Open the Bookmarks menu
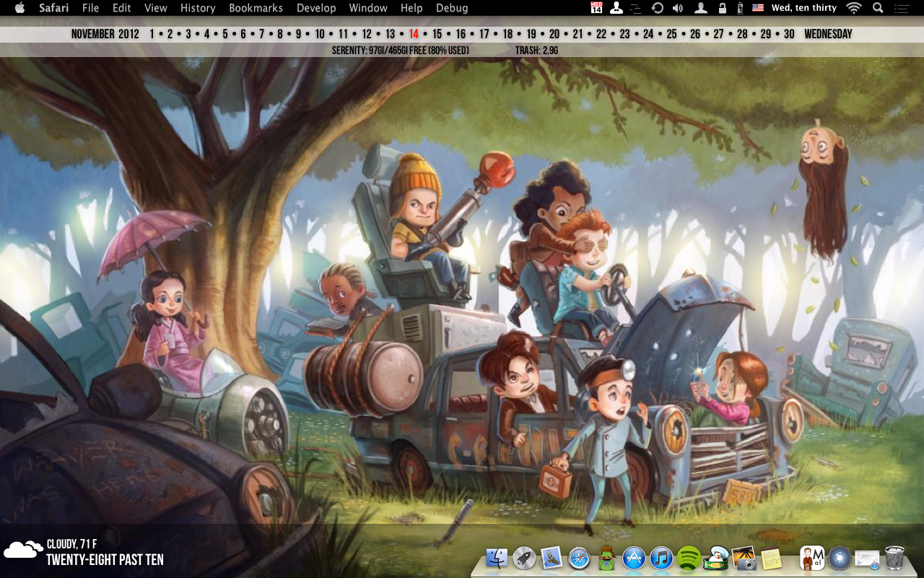Image resolution: width=924 pixels, height=578 pixels. coord(256,8)
